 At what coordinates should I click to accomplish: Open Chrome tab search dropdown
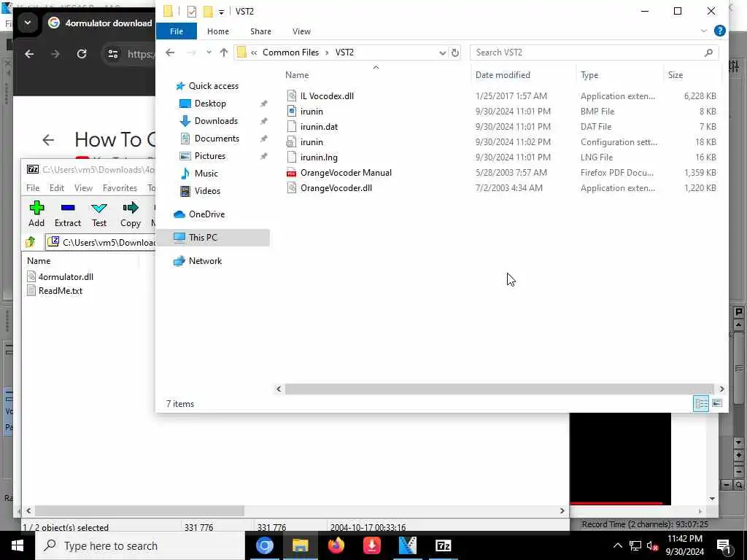[28, 23]
